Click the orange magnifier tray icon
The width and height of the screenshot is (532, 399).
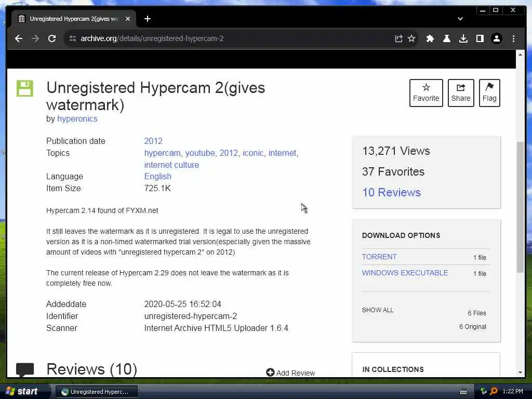tap(494, 392)
